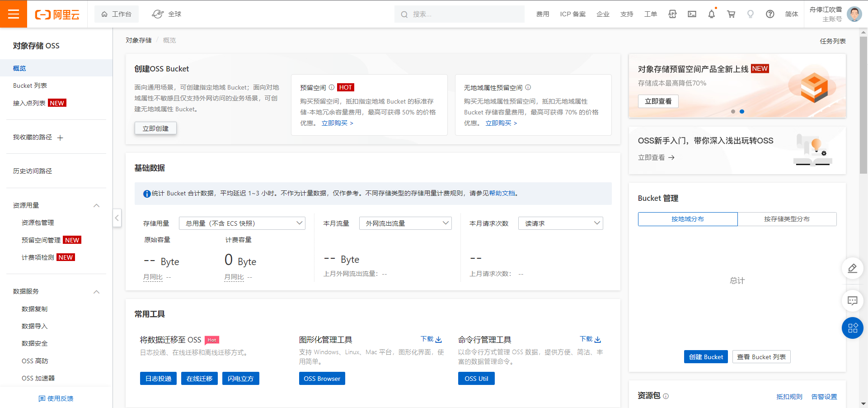Image resolution: width=868 pixels, height=408 pixels.
Task: Click the search box 搜索
Action: coord(460,14)
